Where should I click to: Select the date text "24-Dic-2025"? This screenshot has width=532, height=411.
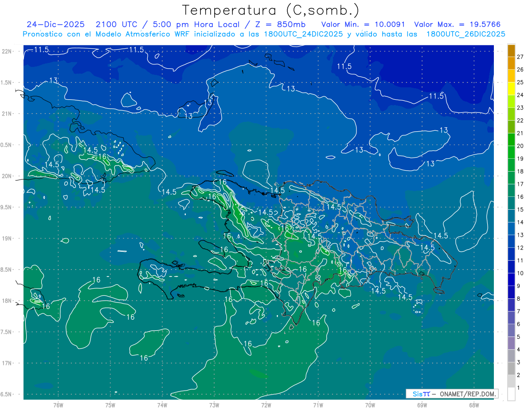tap(55, 24)
